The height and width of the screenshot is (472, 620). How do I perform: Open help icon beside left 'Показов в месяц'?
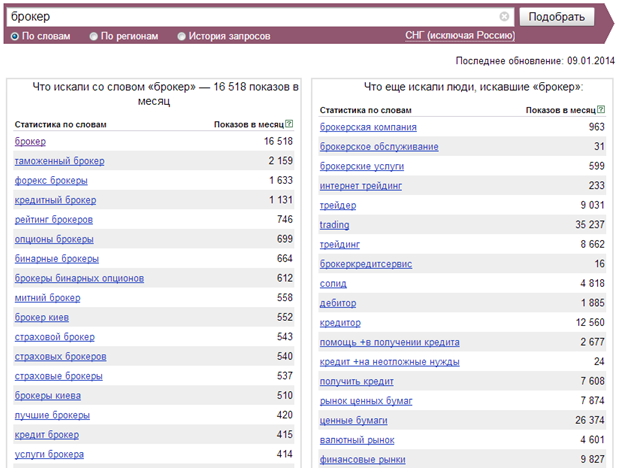click(289, 124)
